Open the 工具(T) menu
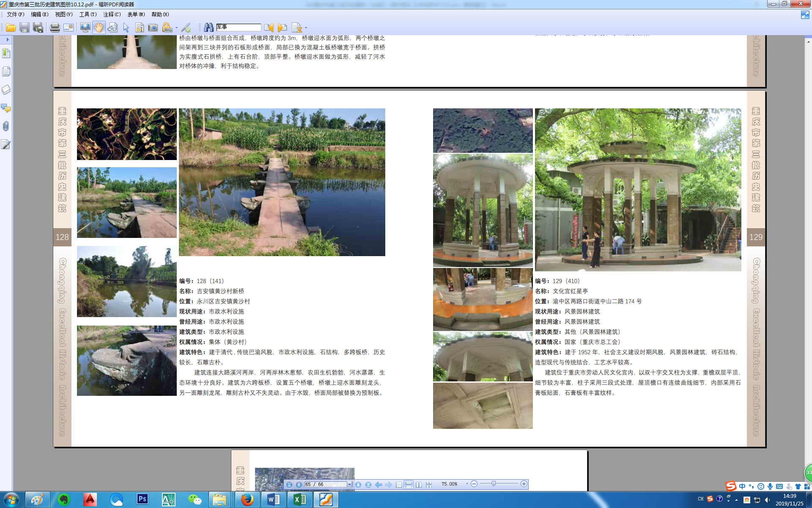812x508 pixels. click(88, 14)
